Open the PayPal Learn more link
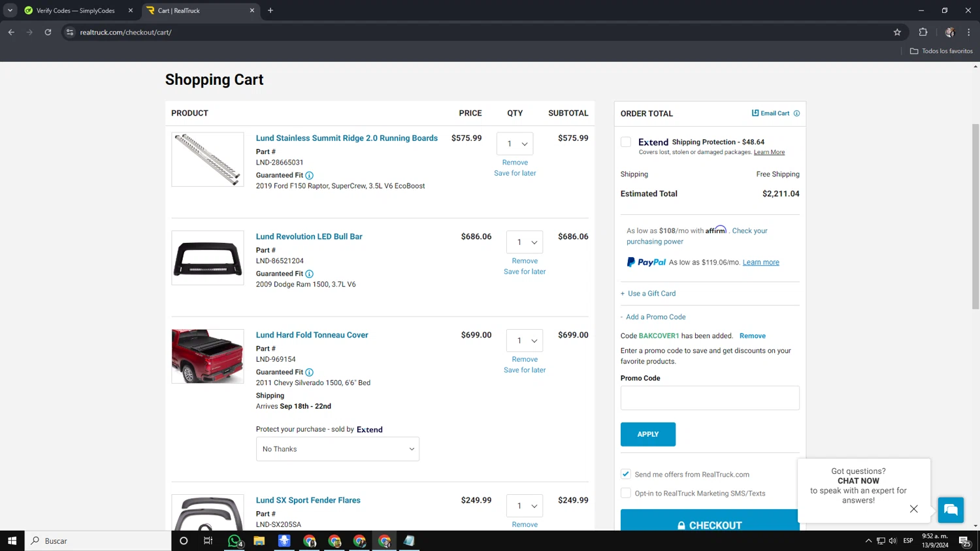 click(x=761, y=262)
